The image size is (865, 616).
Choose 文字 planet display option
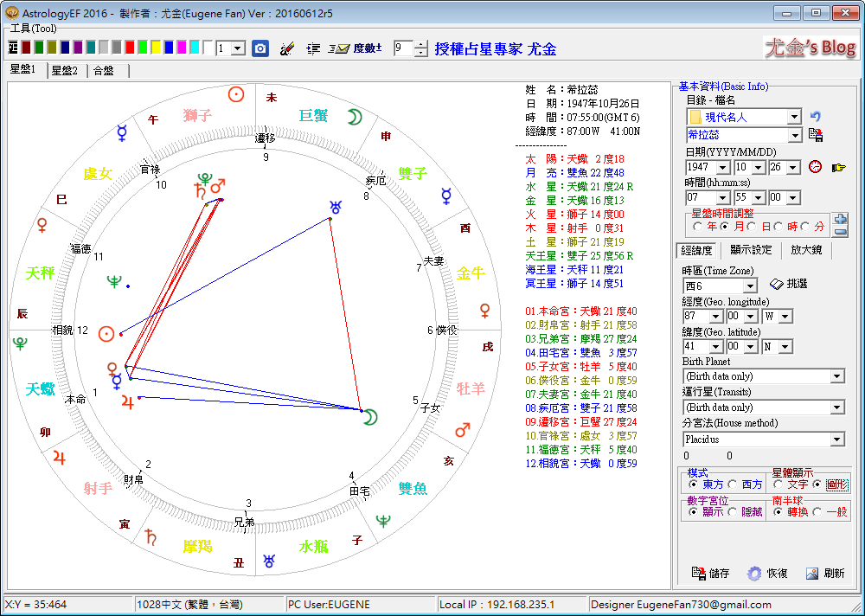click(x=792, y=484)
